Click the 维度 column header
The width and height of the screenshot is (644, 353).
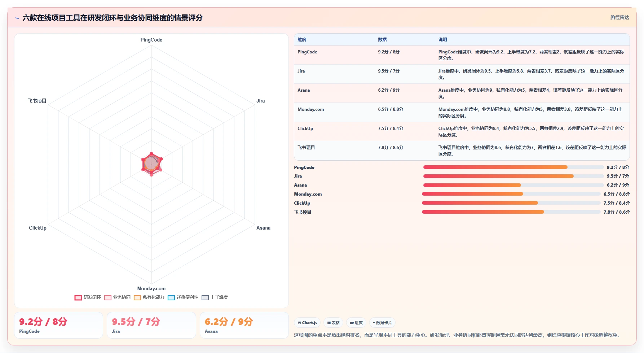[x=302, y=40]
